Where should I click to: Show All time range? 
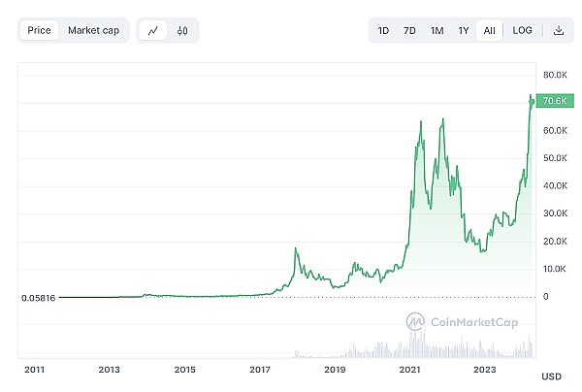click(489, 30)
